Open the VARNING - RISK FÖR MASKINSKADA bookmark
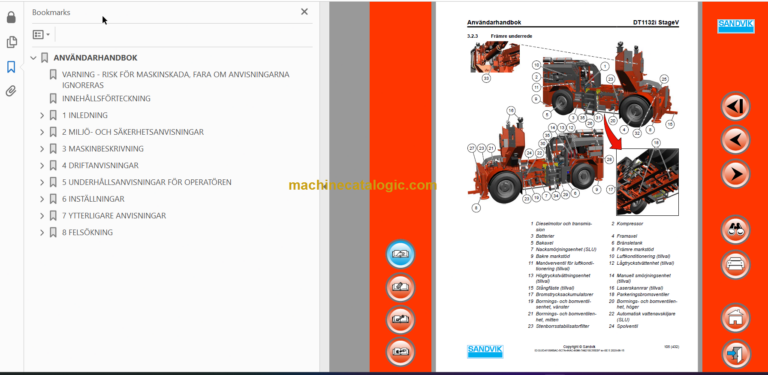 pyautogui.click(x=175, y=80)
